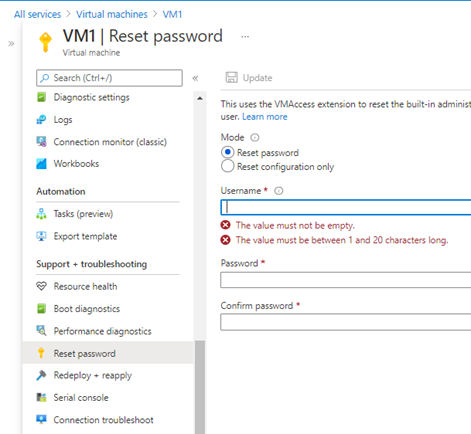
Task: Open Connection monitor (classic)
Action: 110,142
